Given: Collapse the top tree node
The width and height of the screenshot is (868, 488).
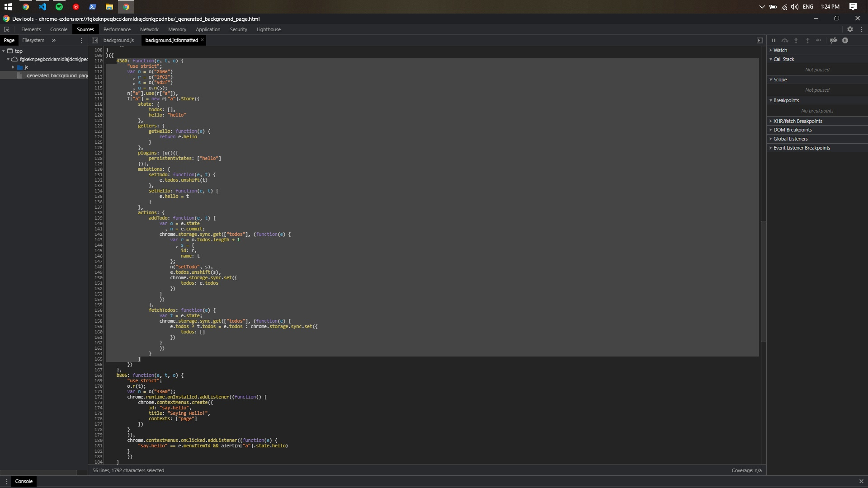Looking at the screenshot, I should click(x=4, y=51).
